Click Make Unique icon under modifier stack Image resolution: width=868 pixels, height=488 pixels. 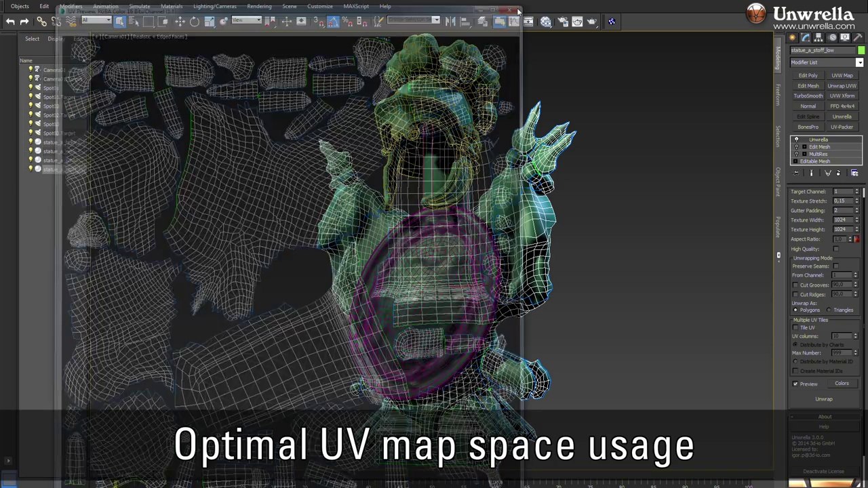pos(827,174)
